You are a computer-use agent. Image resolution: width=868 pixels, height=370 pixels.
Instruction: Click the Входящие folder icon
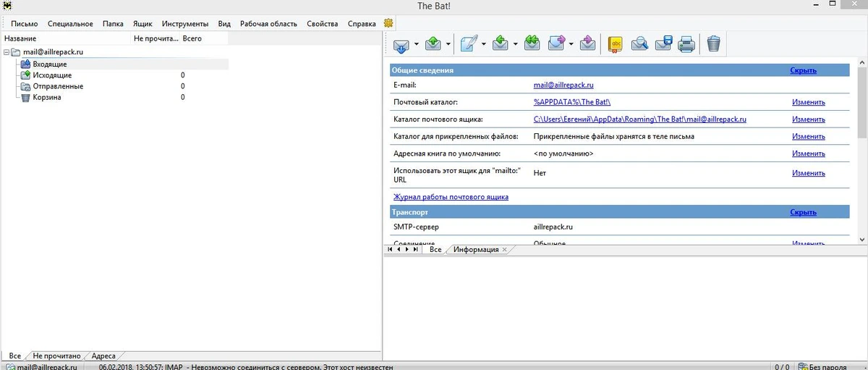[x=25, y=64]
